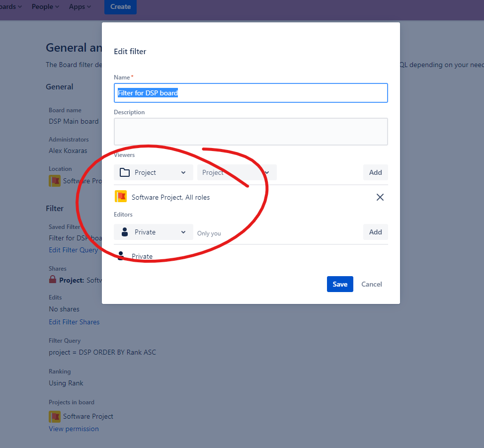484x448 pixels.
Task: Open the Apps menu in top navigation
Action: pyautogui.click(x=80, y=7)
